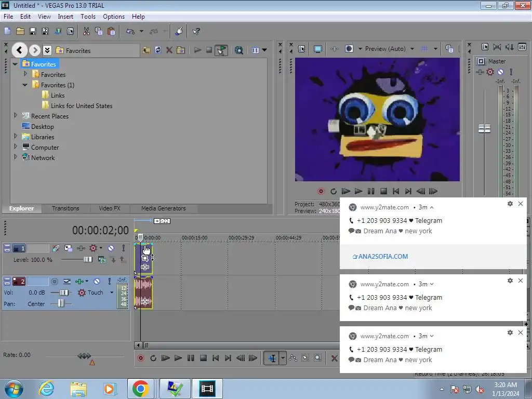Solo audio Track 2 exclamation button

click(x=109, y=281)
